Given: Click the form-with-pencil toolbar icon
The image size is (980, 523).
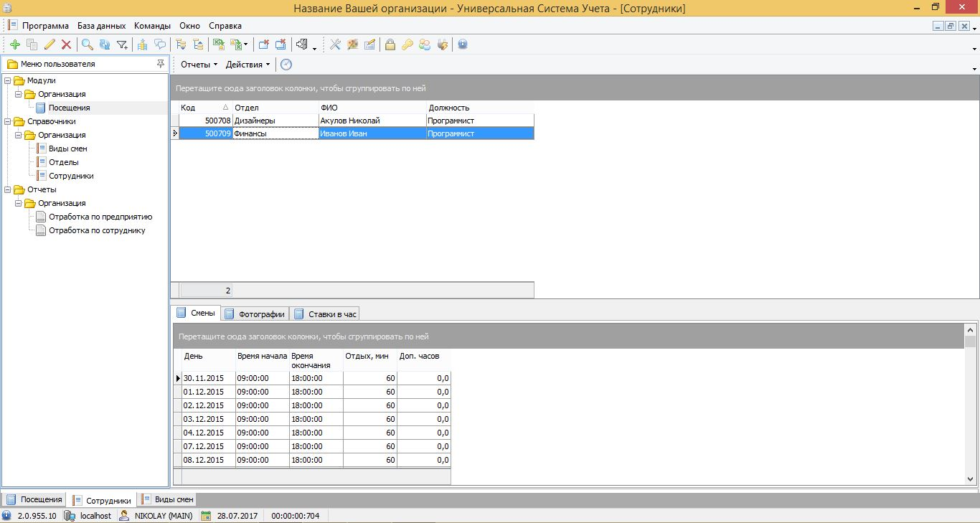Looking at the screenshot, I should tap(369, 44).
